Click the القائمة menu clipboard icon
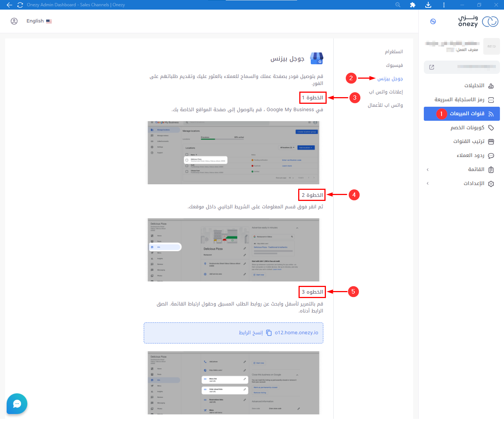This screenshot has width=504, height=424. (x=491, y=170)
